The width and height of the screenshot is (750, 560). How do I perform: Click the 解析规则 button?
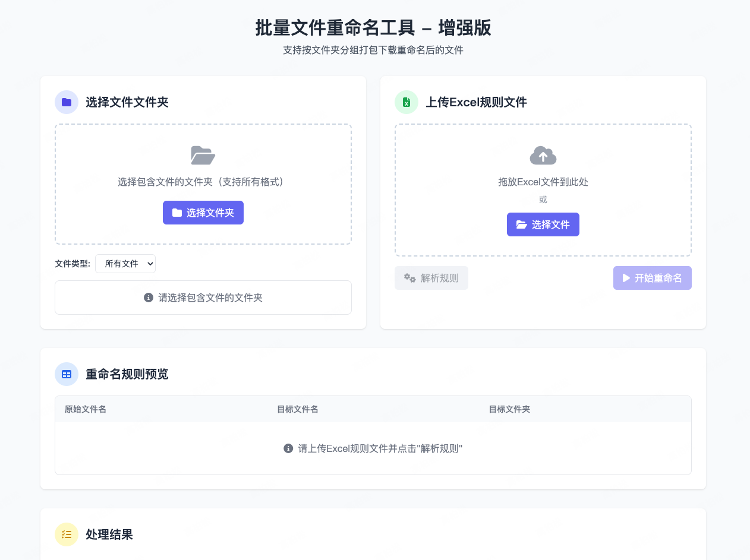431,278
